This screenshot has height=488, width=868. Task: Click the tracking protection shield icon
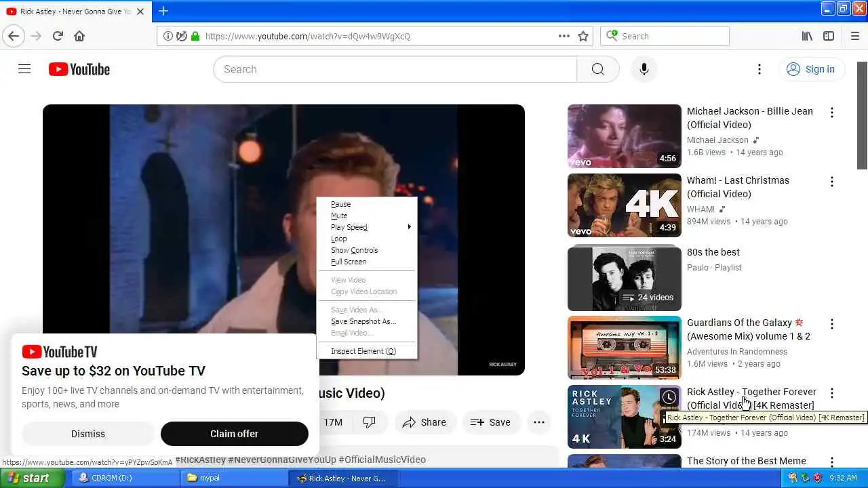pyautogui.click(x=181, y=36)
